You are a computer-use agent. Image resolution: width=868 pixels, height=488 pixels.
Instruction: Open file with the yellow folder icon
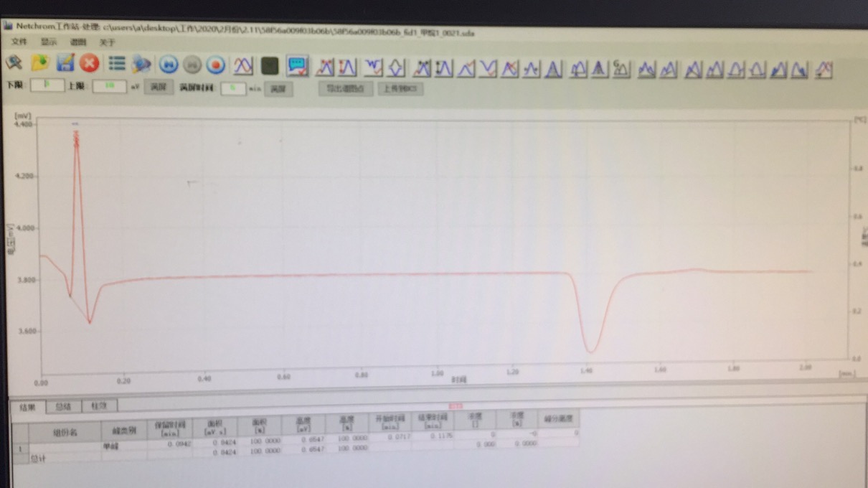[x=39, y=63]
